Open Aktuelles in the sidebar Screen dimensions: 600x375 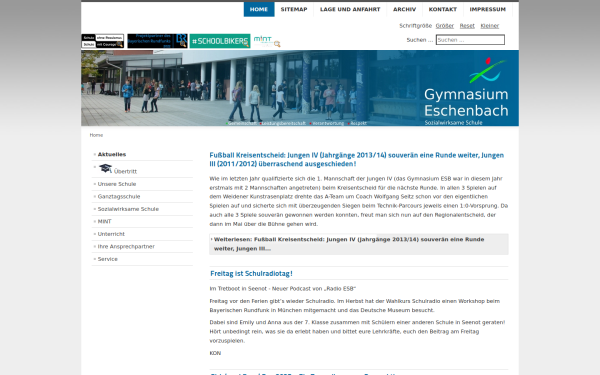[112, 154]
